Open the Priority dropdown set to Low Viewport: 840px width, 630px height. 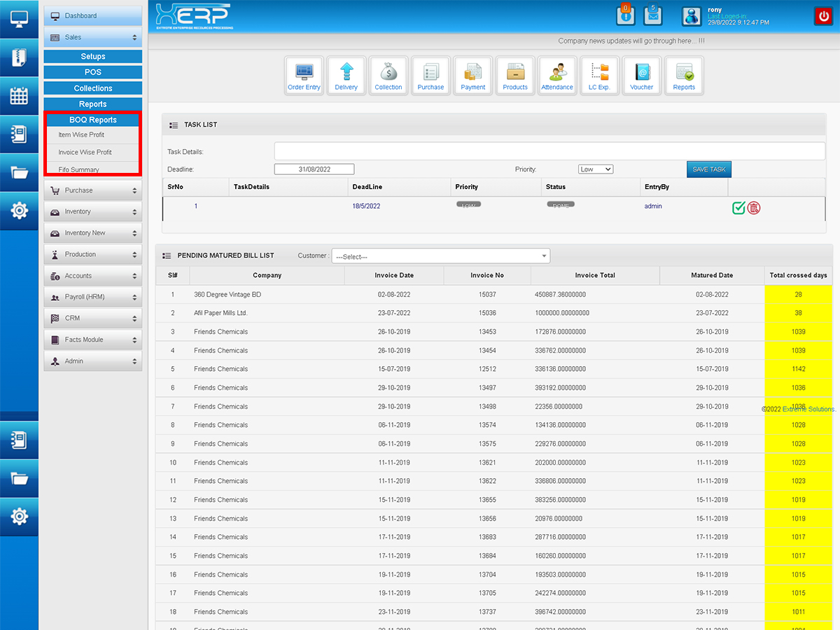(595, 169)
